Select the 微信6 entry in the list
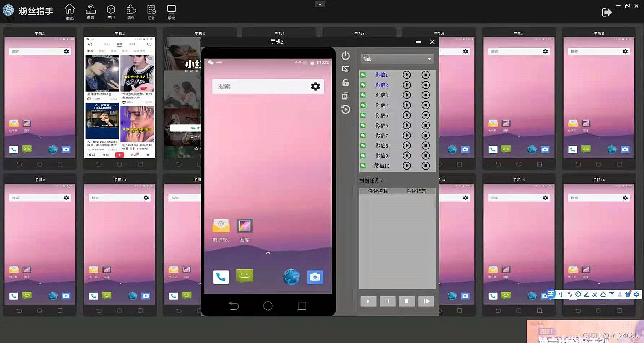This screenshot has width=644, height=343. click(382, 125)
